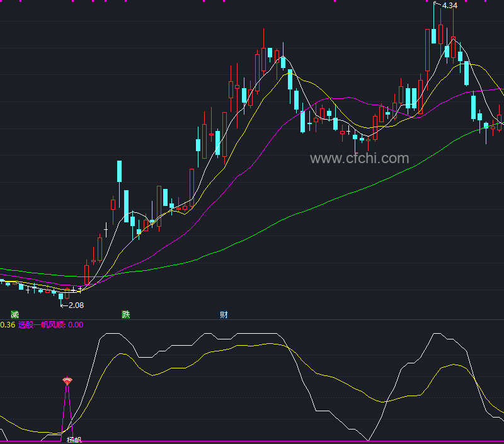Click the green 跌 event marker

click(x=126, y=314)
